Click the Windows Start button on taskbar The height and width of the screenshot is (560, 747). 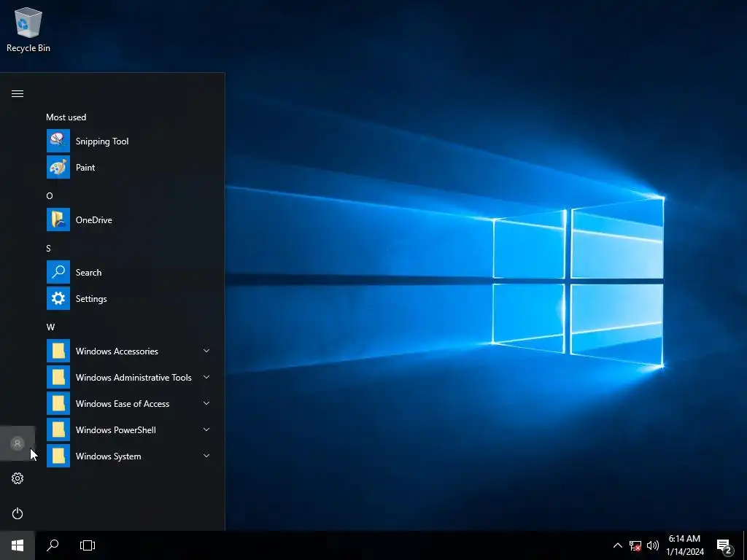(18, 545)
